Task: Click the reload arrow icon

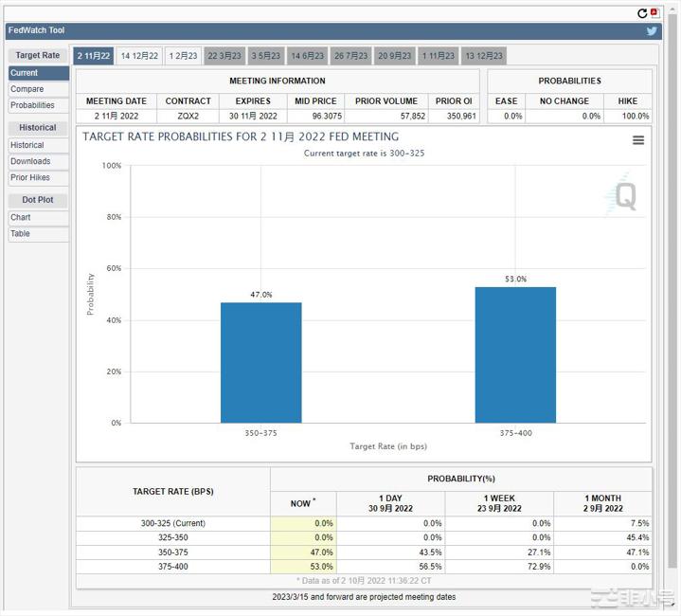Action: 643,13
